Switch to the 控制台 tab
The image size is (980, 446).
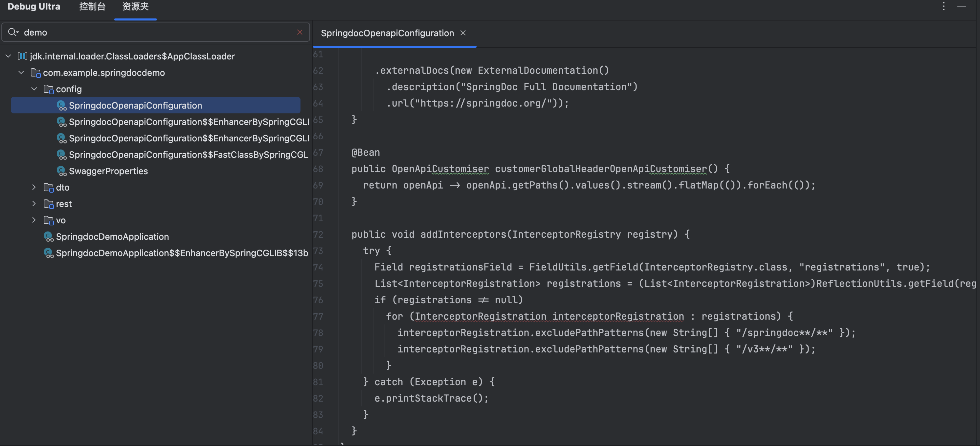[x=92, y=7]
